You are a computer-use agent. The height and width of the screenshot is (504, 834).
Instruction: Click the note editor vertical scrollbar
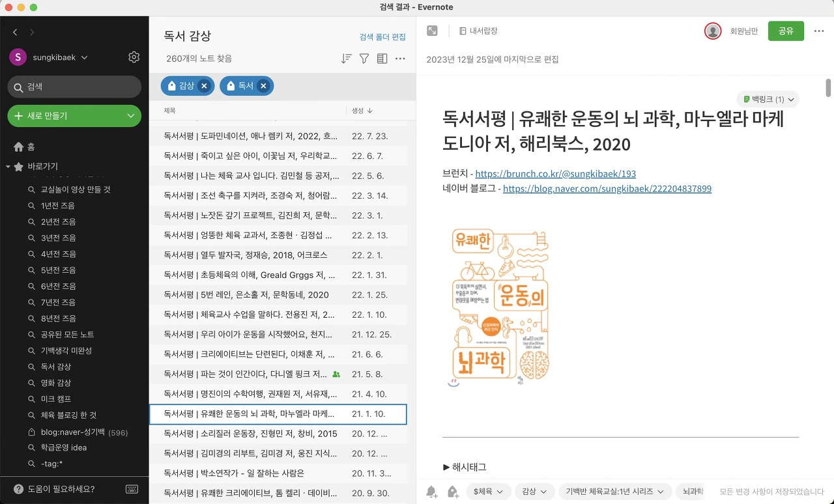point(829,87)
